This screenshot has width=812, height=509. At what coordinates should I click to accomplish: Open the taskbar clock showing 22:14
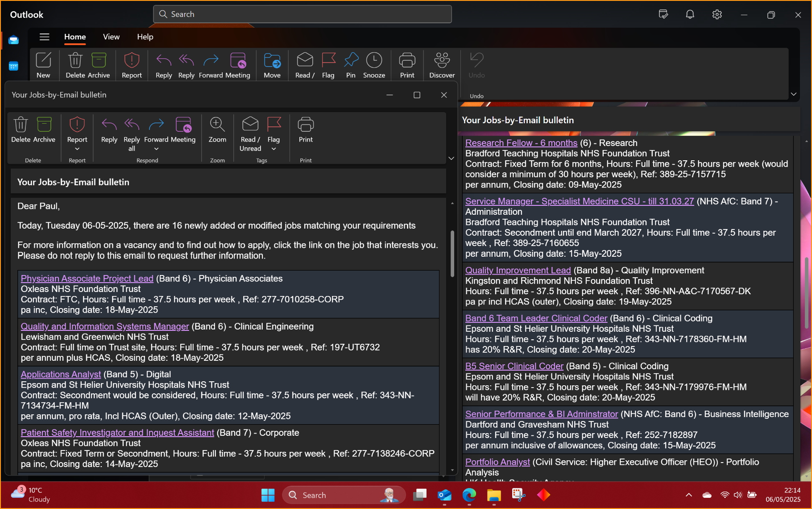[x=783, y=495]
